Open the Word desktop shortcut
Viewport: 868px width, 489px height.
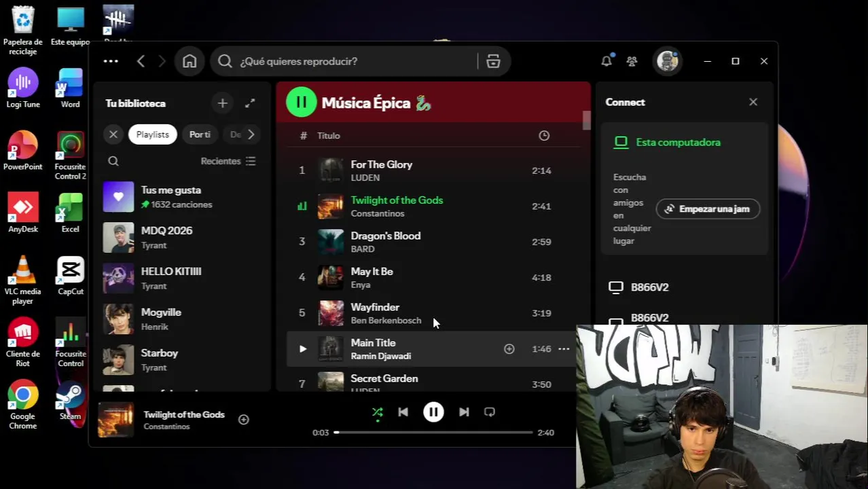click(x=71, y=88)
